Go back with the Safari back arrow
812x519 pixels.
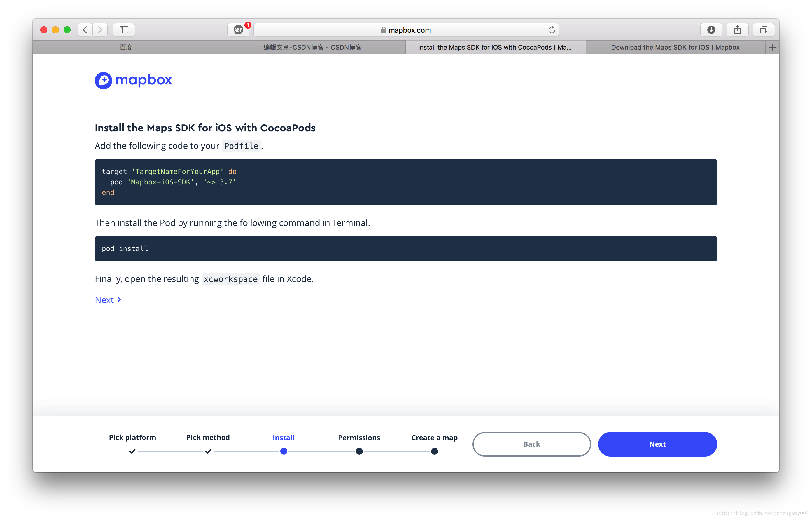(x=85, y=30)
